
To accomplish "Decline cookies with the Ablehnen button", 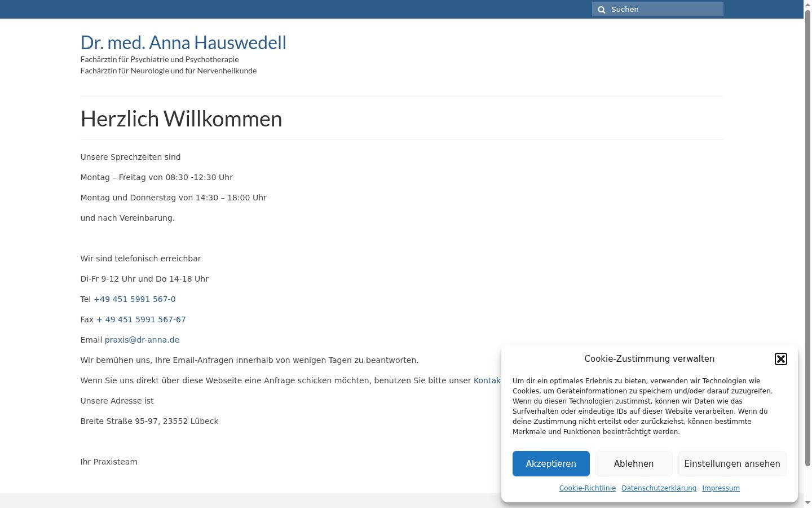I will point(634,463).
